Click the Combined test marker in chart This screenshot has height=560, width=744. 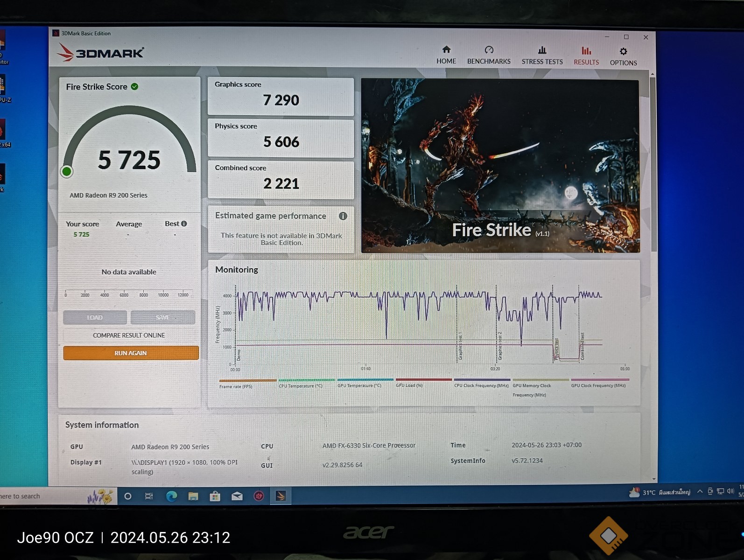tap(582, 346)
